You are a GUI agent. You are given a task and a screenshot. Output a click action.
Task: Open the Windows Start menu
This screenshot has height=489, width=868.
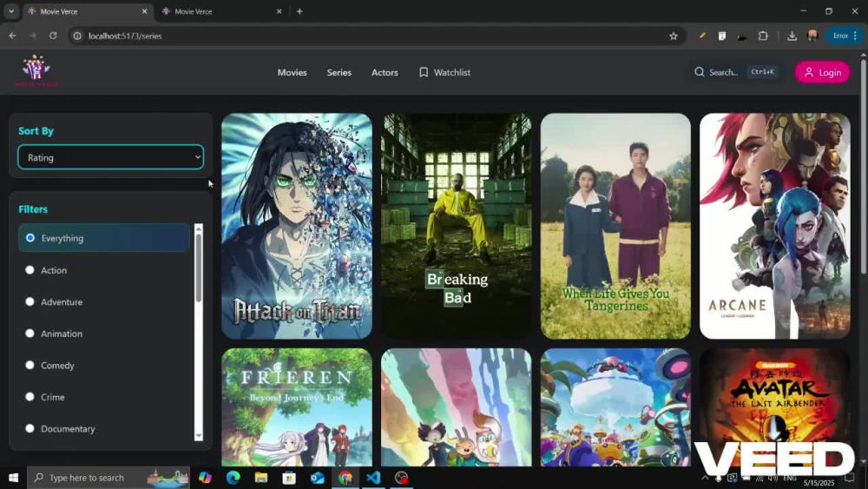tap(13, 478)
